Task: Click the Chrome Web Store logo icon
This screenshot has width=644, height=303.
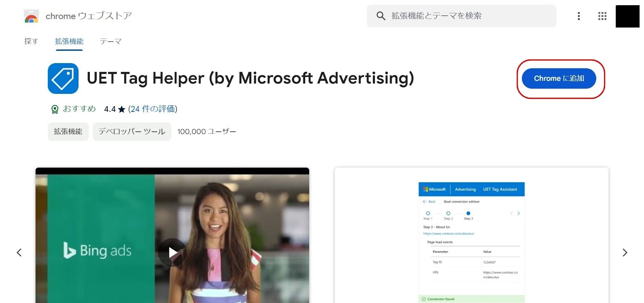Action: pos(31,16)
